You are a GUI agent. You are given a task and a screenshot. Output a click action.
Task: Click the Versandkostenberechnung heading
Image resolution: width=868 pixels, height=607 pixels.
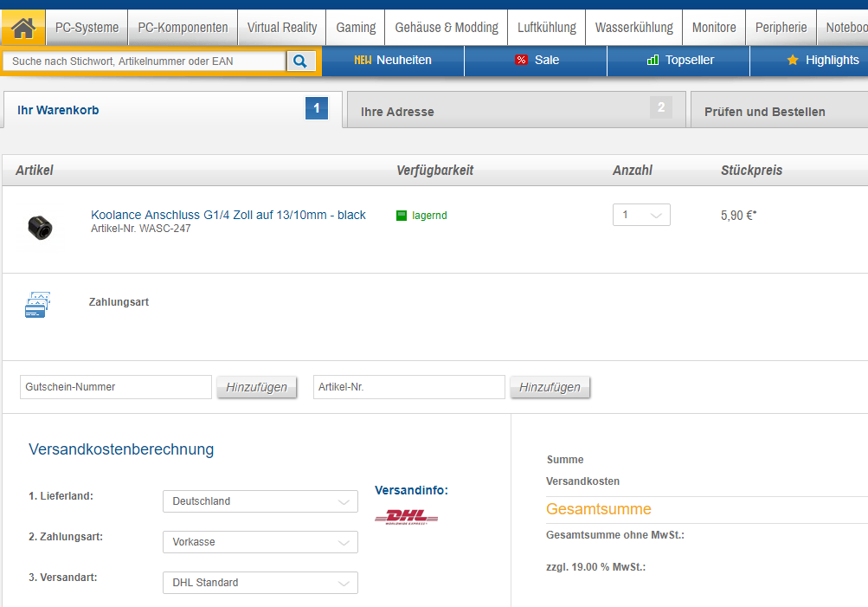[x=121, y=449]
